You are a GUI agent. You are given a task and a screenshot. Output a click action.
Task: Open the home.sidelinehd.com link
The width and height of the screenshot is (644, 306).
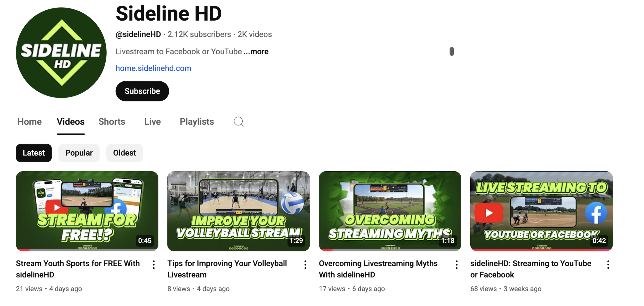click(153, 68)
